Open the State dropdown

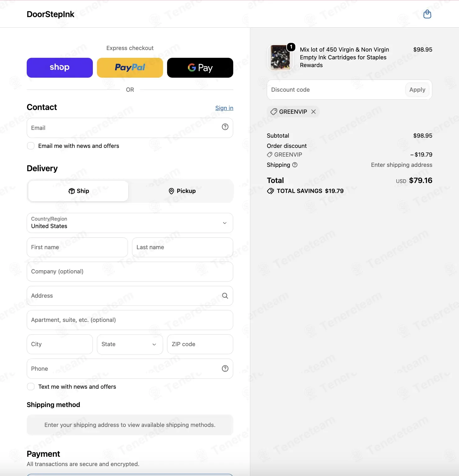pos(130,344)
